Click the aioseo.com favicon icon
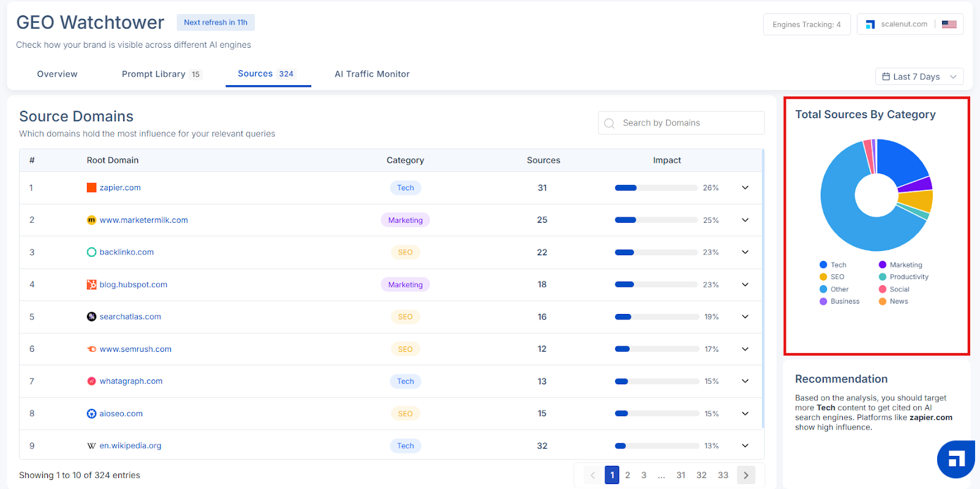The height and width of the screenshot is (489, 980). click(x=91, y=414)
